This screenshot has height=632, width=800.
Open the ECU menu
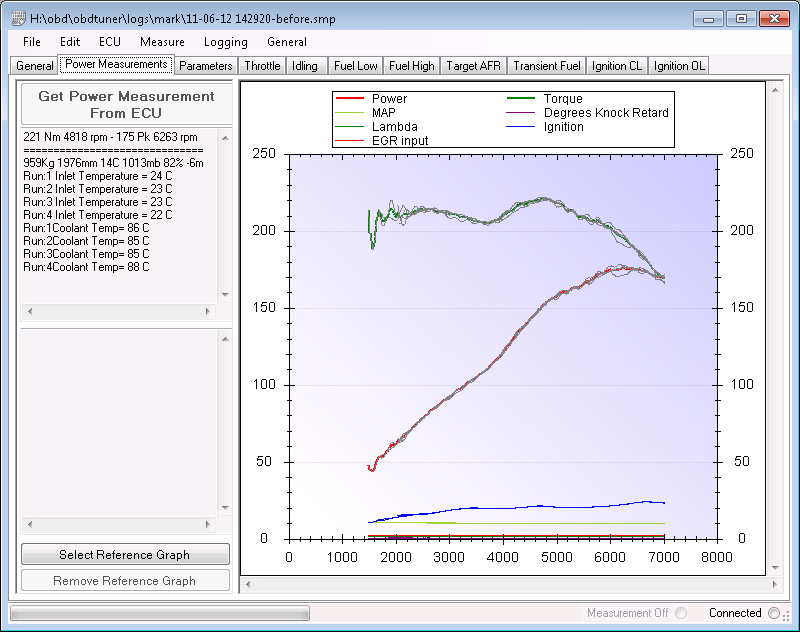coord(110,42)
